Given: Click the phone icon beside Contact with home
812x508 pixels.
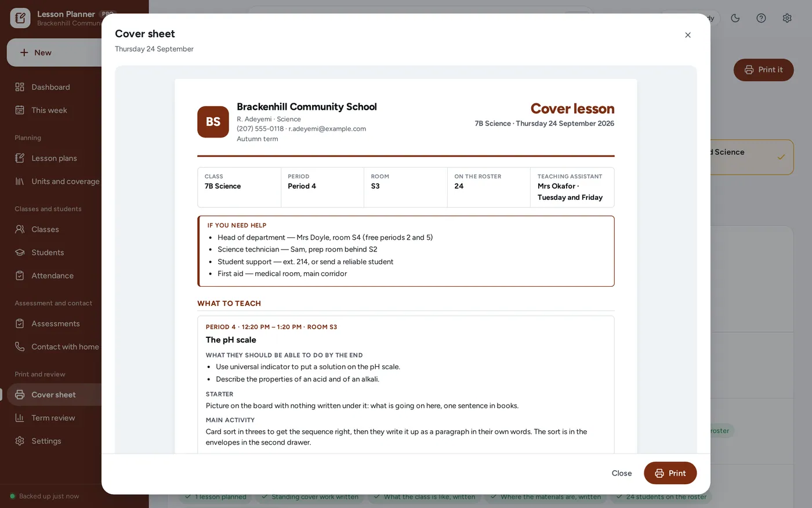Looking at the screenshot, I should 20,347.
